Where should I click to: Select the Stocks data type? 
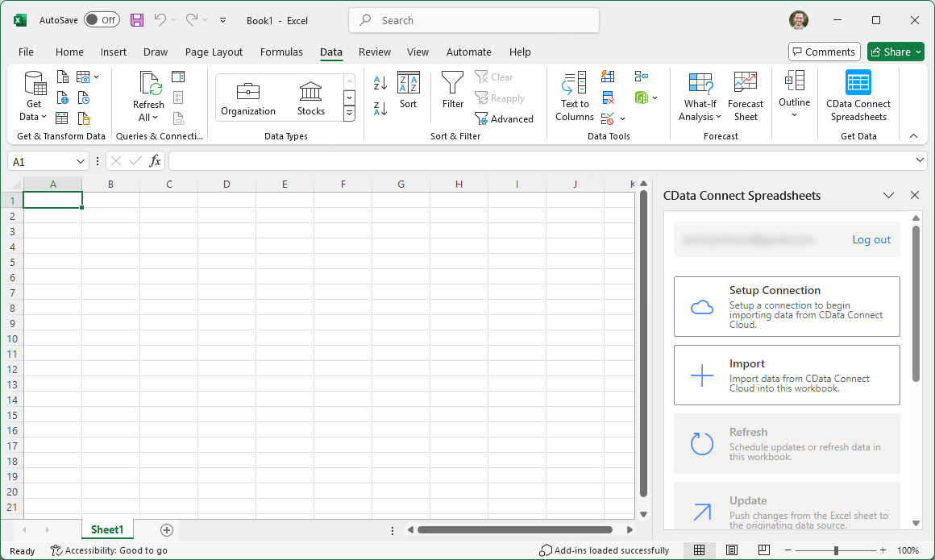point(310,97)
